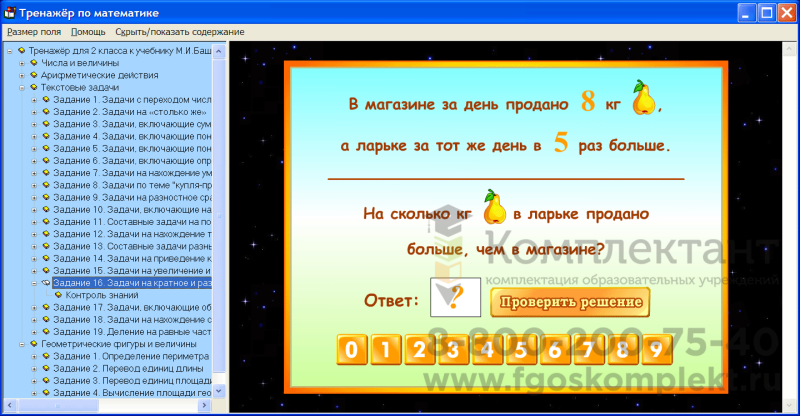800x416 pixels.
Task: Click tree horizontal scroll left arrow
Action: click(x=10, y=405)
